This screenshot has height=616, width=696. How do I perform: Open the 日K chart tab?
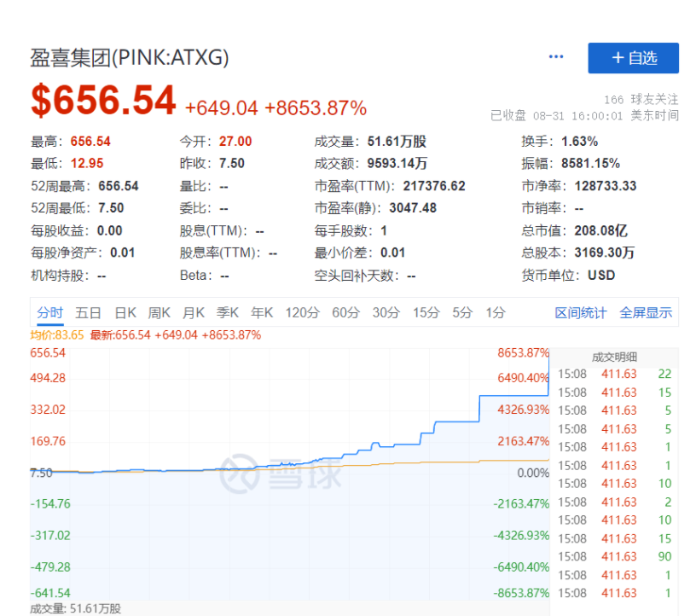pos(125,312)
